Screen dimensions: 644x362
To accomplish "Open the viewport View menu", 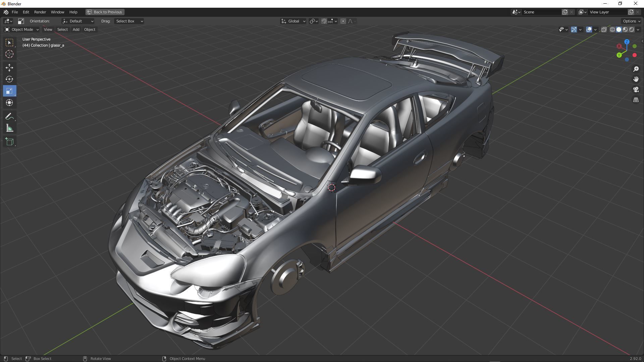I will tap(48, 29).
